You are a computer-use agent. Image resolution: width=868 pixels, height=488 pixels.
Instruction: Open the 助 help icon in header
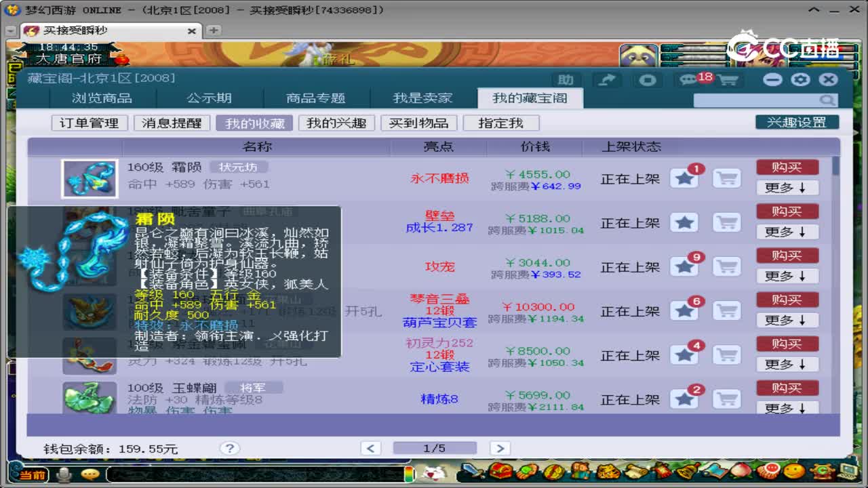tap(566, 80)
